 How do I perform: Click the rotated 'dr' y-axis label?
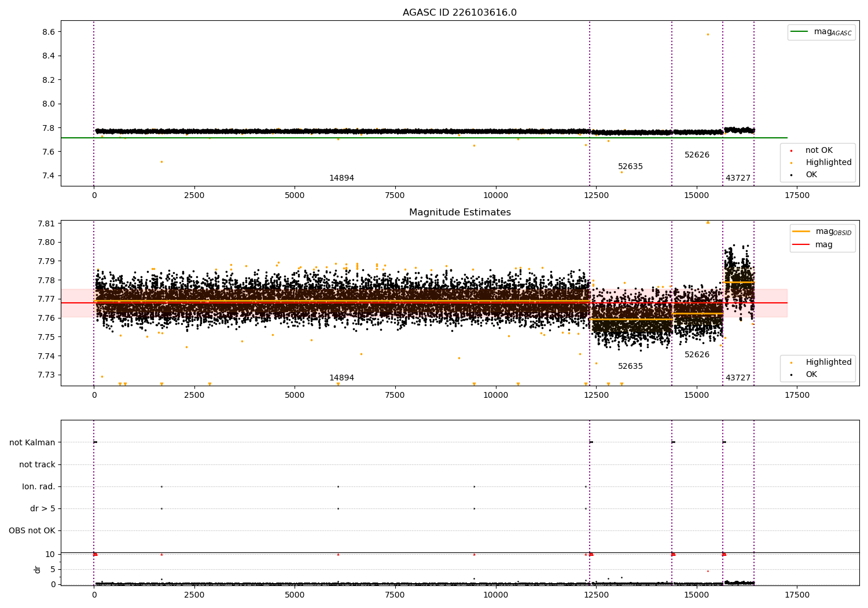pyautogui.click(x=38, y=569)
